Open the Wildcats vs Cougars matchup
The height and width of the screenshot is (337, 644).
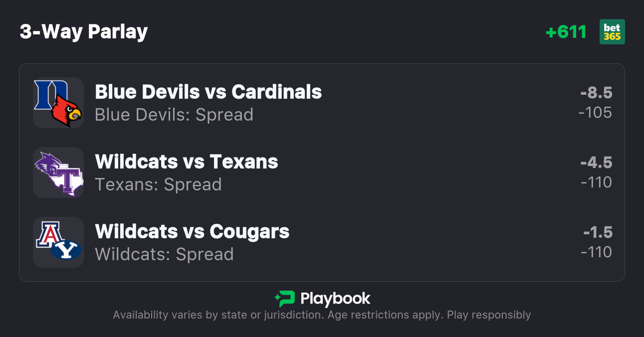(192, 231)
